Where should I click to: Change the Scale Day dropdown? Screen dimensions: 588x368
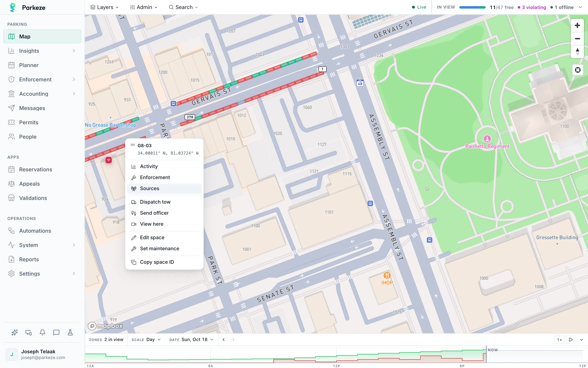coord(146,340)
